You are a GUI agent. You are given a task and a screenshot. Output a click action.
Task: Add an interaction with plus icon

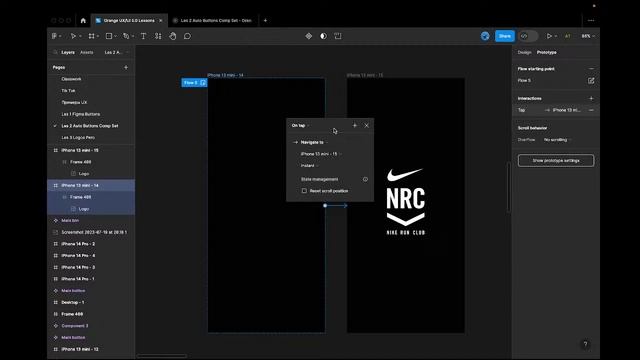tap(591, 98)
